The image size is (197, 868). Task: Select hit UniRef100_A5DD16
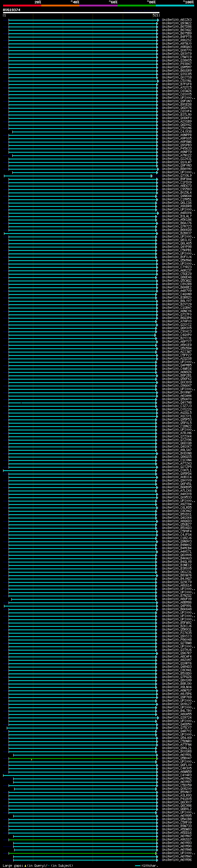(x=177, y=833)
